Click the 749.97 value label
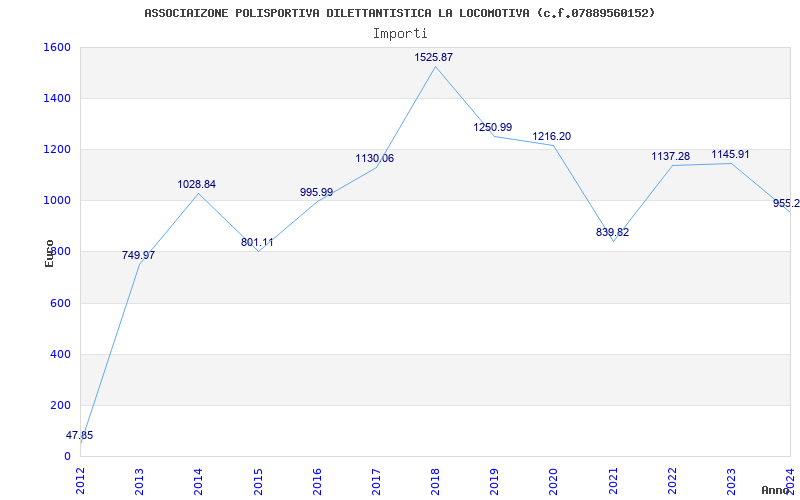Image resolution: width=800 pixels, height=500 pixels. point(138,255)
